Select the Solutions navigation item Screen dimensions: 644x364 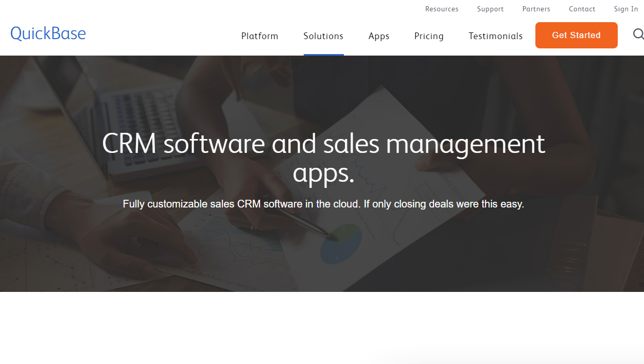coord(323,36)
